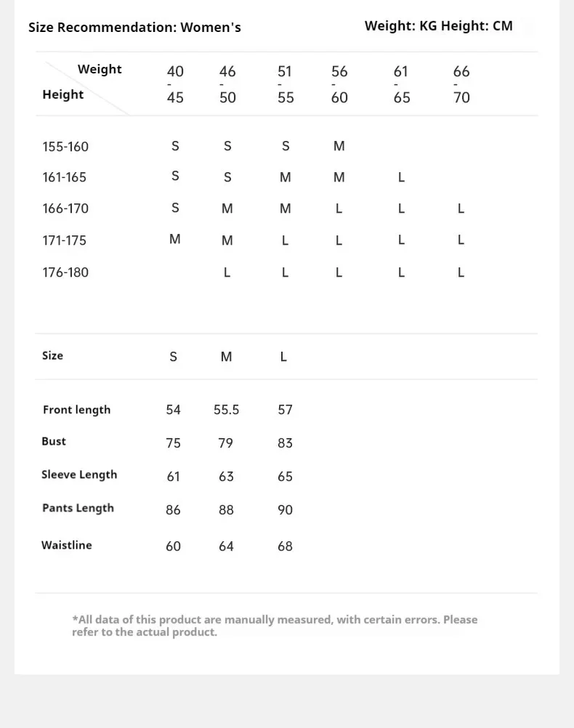
Task: Click the waistline value 64
Action: click(226, 546)
